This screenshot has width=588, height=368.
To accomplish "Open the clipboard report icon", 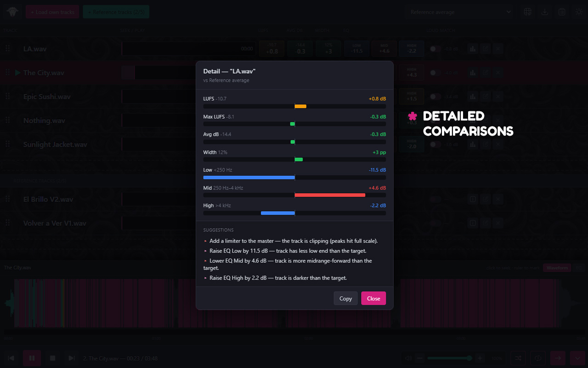I will [562, 12].
